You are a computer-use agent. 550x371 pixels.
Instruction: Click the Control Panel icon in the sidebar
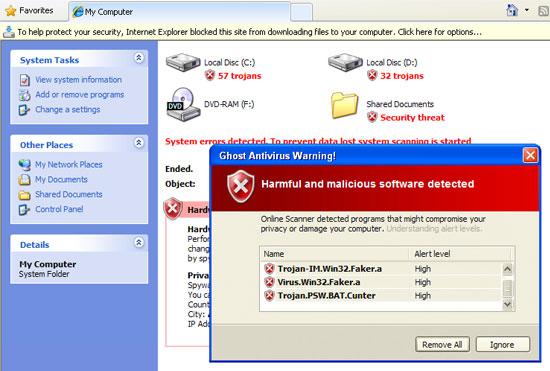pyautogui.click(x=24, y=210)
